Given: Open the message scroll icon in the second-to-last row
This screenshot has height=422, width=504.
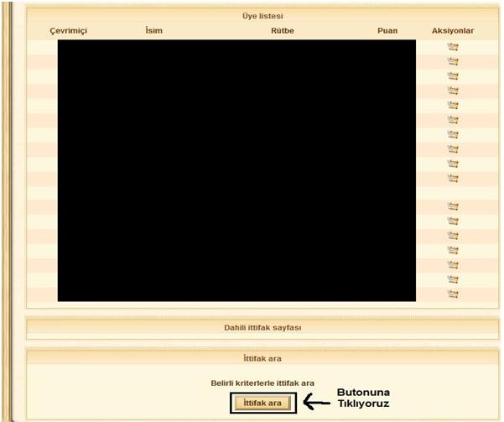Looking at the screenshot, I should [453, 279].
